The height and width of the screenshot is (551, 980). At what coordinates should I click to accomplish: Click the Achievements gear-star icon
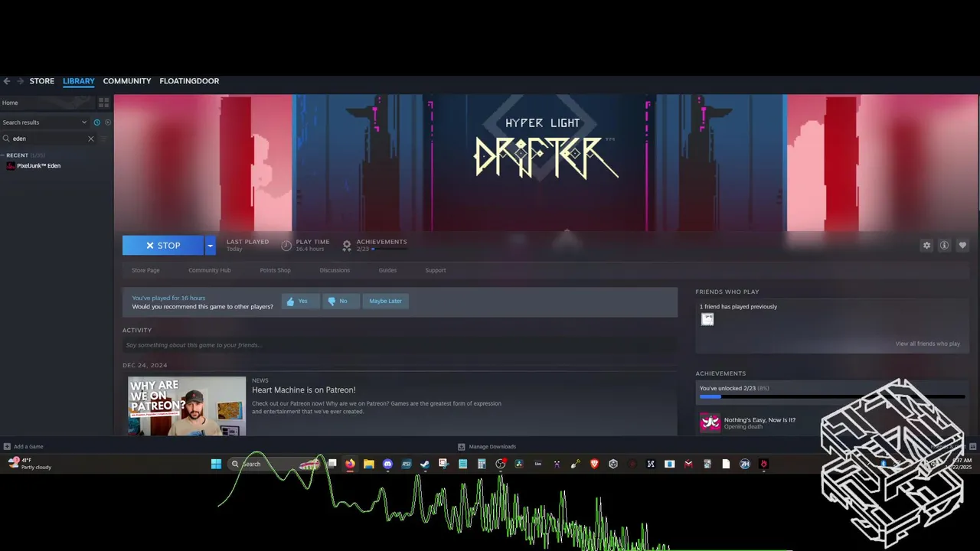pyautogui.click(x=347, y=246)
